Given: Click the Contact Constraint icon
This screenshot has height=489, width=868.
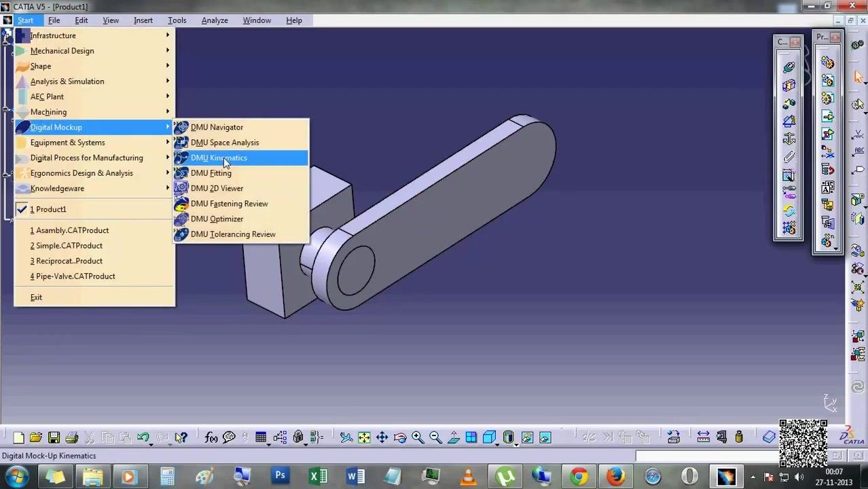Looking at the screenshot, I should 789,86.
